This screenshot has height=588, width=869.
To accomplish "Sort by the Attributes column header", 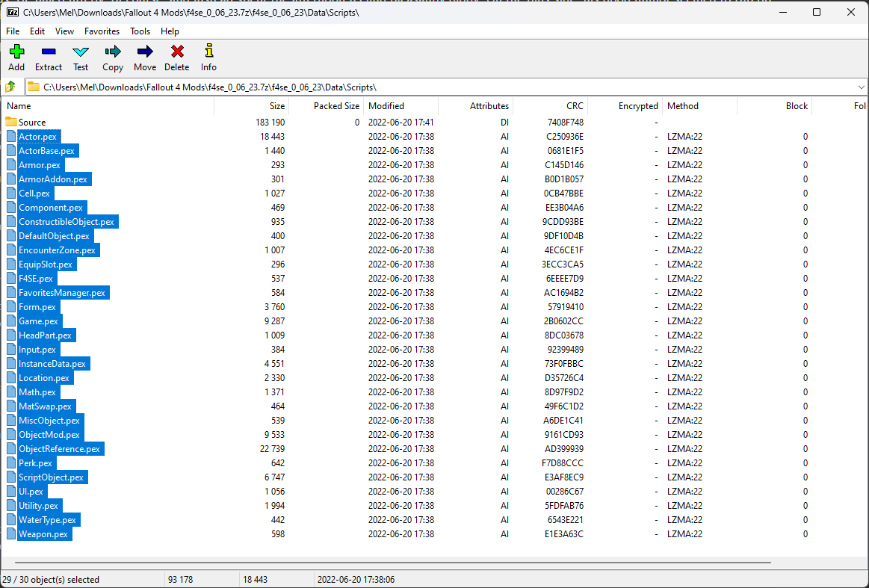I will coord(476,106).
